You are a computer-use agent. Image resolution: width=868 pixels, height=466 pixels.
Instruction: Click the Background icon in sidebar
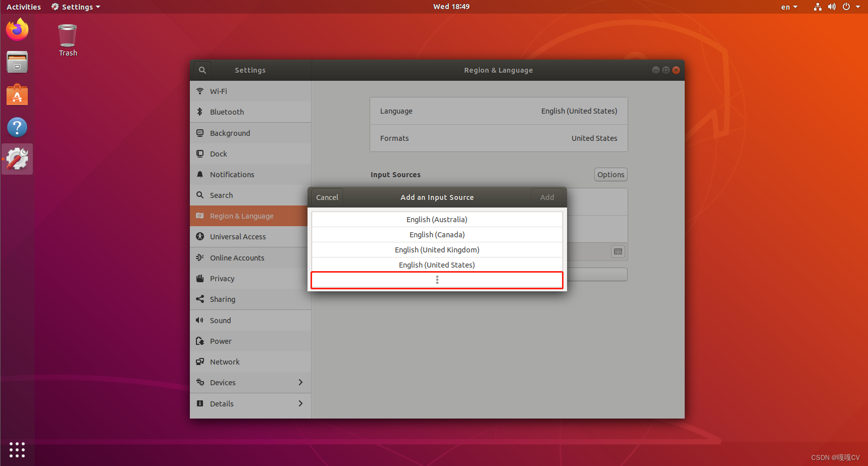click(200, 133)
